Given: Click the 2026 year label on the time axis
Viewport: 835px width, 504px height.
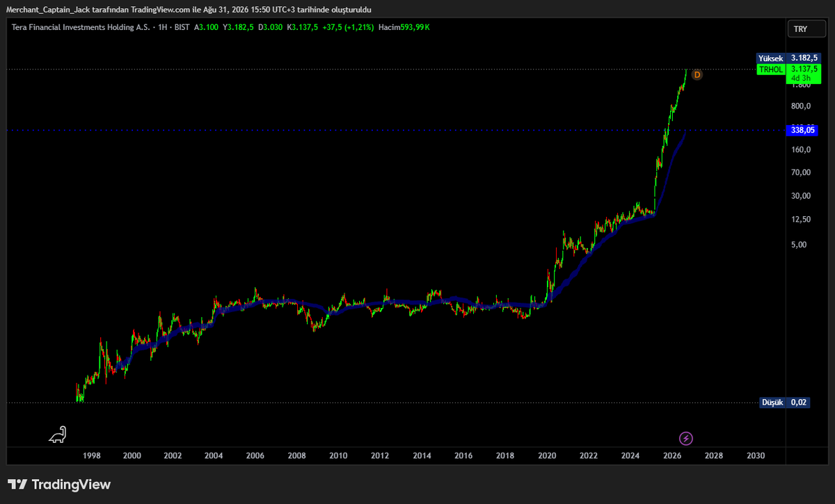Looking at the screenshot, I should coord(672,455).
